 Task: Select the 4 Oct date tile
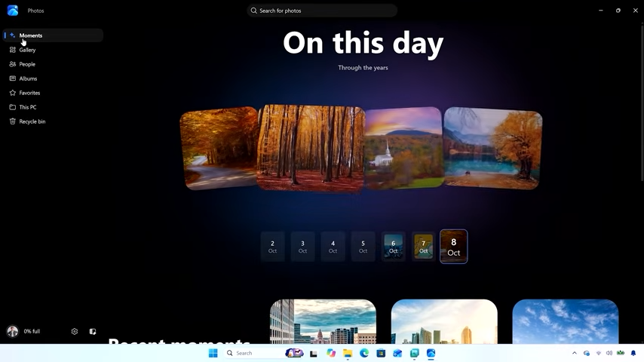tap(333, 247)
